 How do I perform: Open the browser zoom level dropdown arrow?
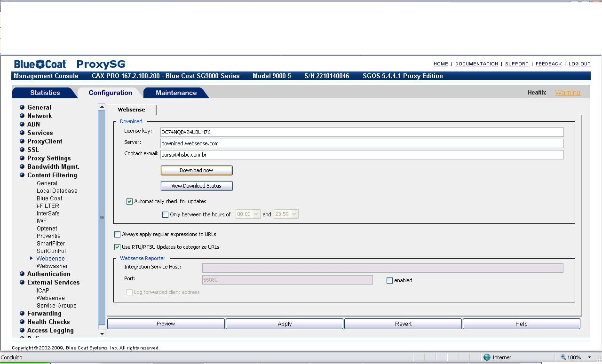click(589, 357)
